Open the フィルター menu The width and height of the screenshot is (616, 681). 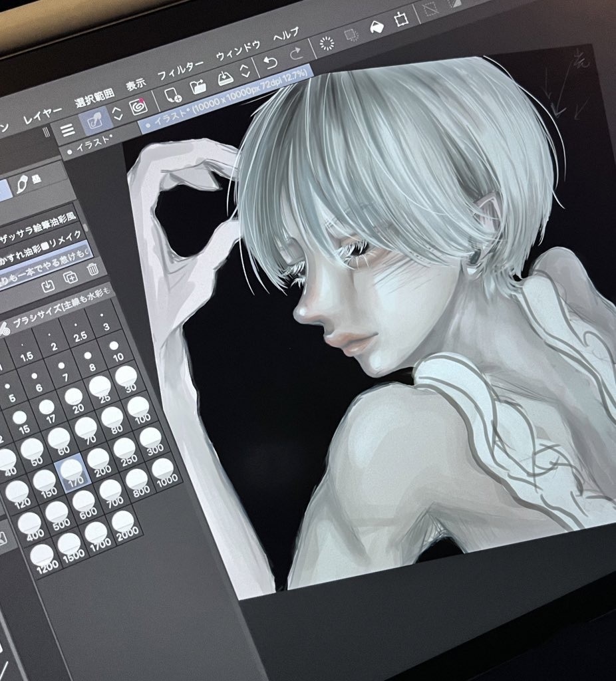(x=180, y=69)
